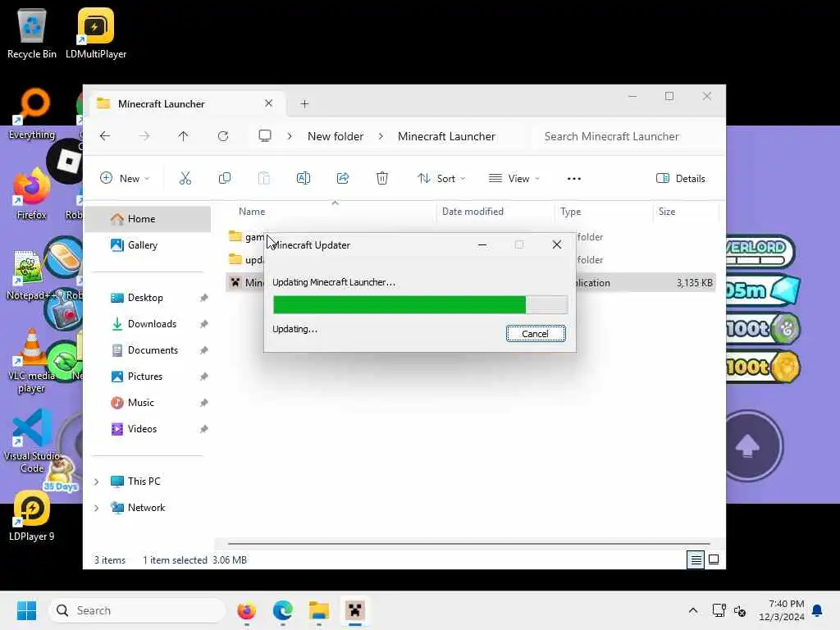Open the Sort dropdown menu

[x=441, y=178]
